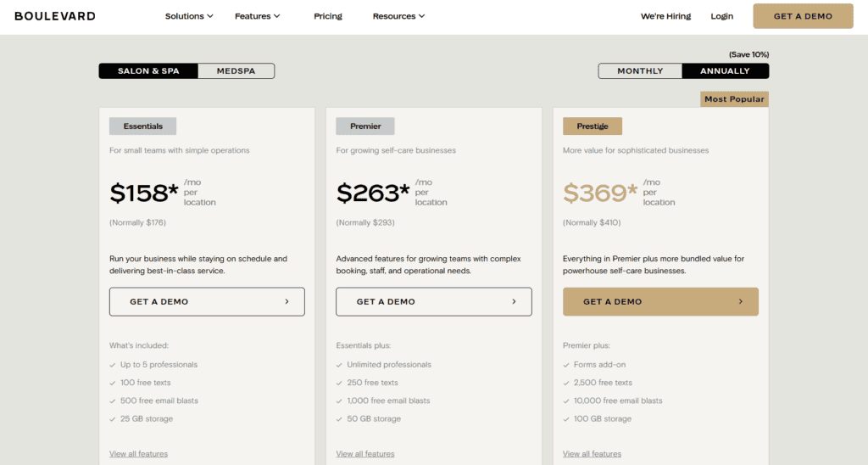Switch pricing to MedSpa
This screenshot has height=465, width=868.
point(236,71)
